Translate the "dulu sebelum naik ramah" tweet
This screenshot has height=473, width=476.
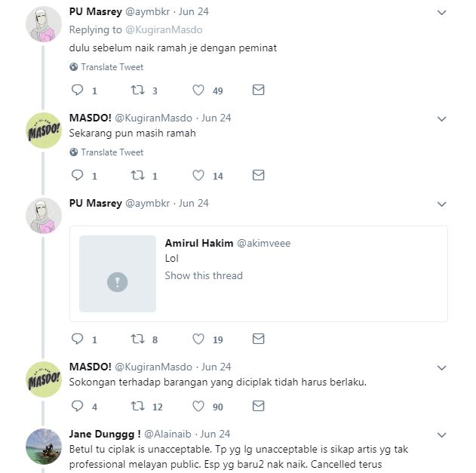[x=112, y=67]
